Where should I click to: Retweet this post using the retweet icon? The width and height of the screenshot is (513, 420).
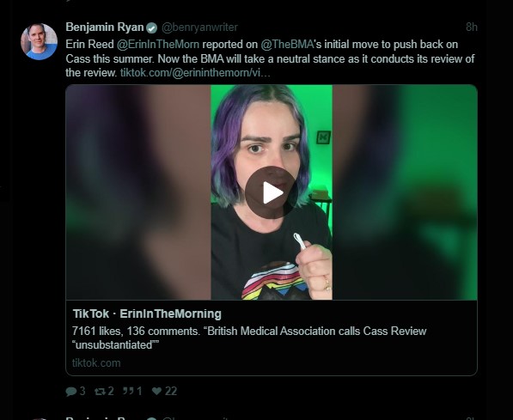point(100,391)
